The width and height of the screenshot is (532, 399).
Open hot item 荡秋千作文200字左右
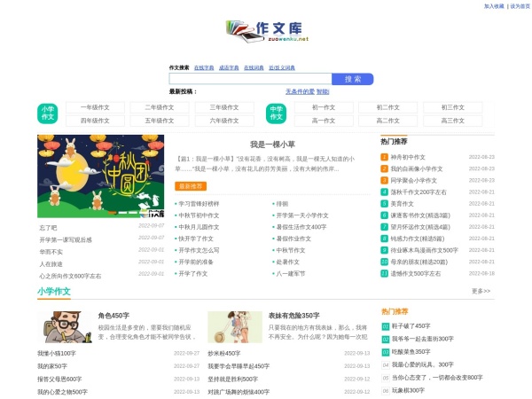coord(419,192)
